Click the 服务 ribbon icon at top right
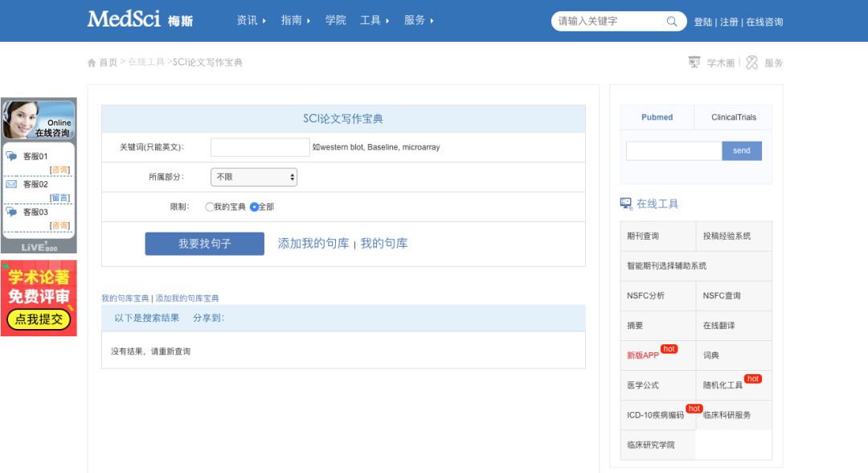Image resolution: width=868 pixels, height=473 pixels. click(751, 62)
